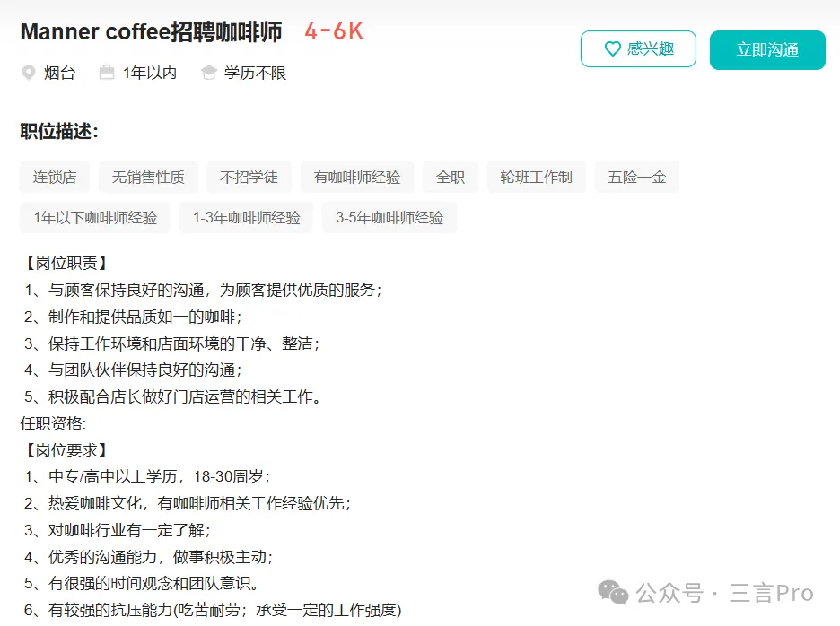This screenshot has height=626, width=840.
Task: Click the line 与顾客保持良好的沟通
Action: point(204,290)
